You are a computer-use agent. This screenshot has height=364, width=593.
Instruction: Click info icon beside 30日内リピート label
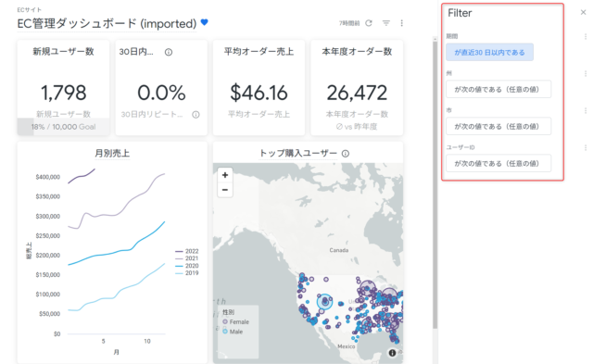coord(196,115)
